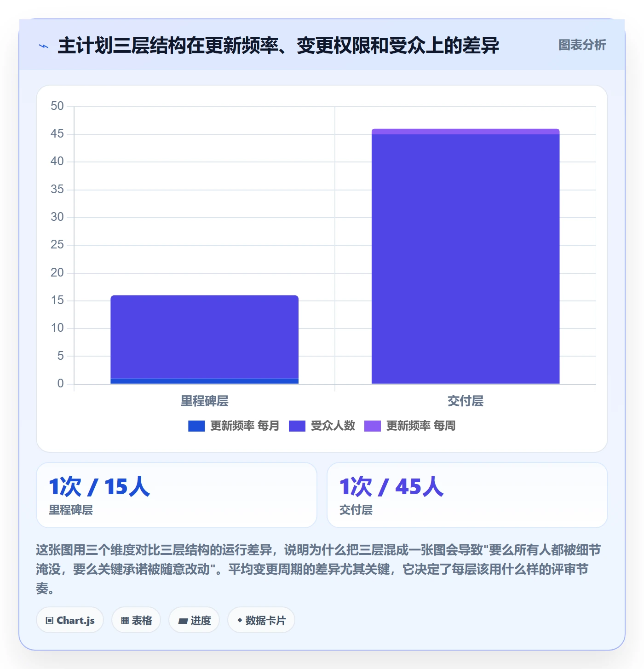Screen dimensions: 644x669
Task: Select the 表格 tag chip
Action: (x=136, y=620)
